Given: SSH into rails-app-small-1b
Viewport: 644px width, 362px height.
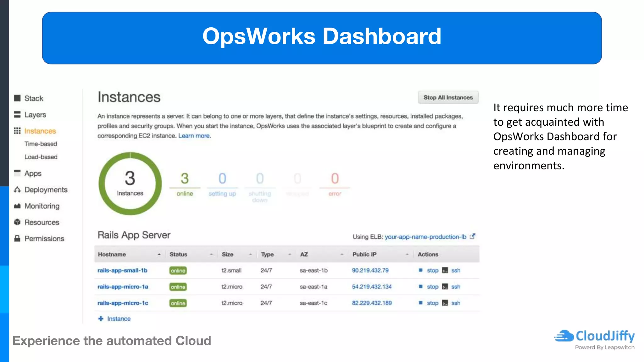Looking at the screenshot, I should click(456, 271).
